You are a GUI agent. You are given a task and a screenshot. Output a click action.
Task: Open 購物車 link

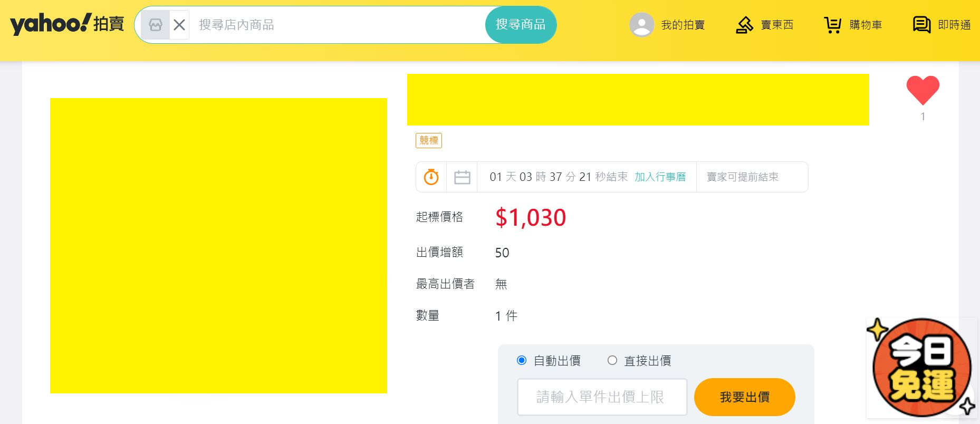point(866,25)
